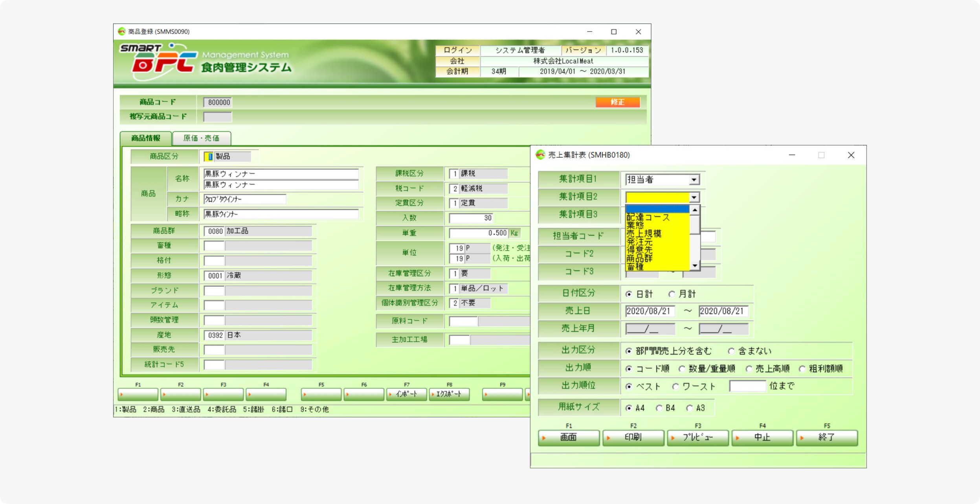
Task: Click the F1 画面 button
Action: point(569,438)
